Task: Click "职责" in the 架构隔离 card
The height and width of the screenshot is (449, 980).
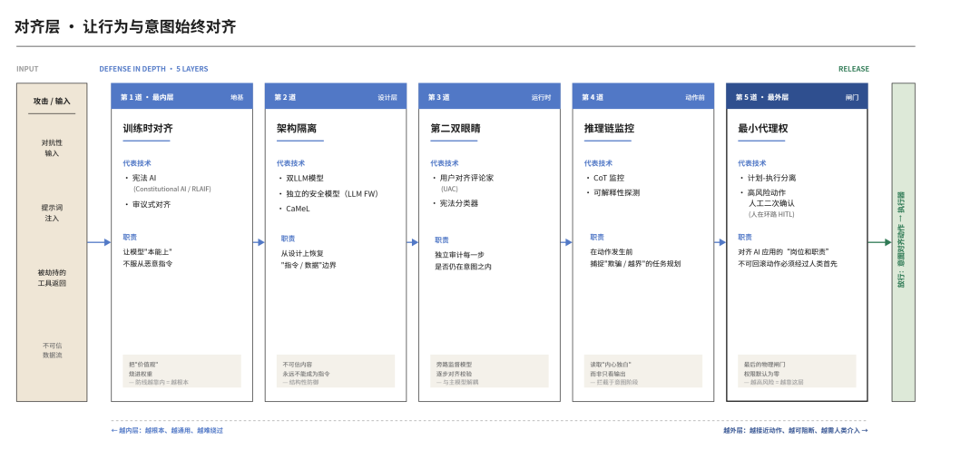Action: click(x=289, y=238)
